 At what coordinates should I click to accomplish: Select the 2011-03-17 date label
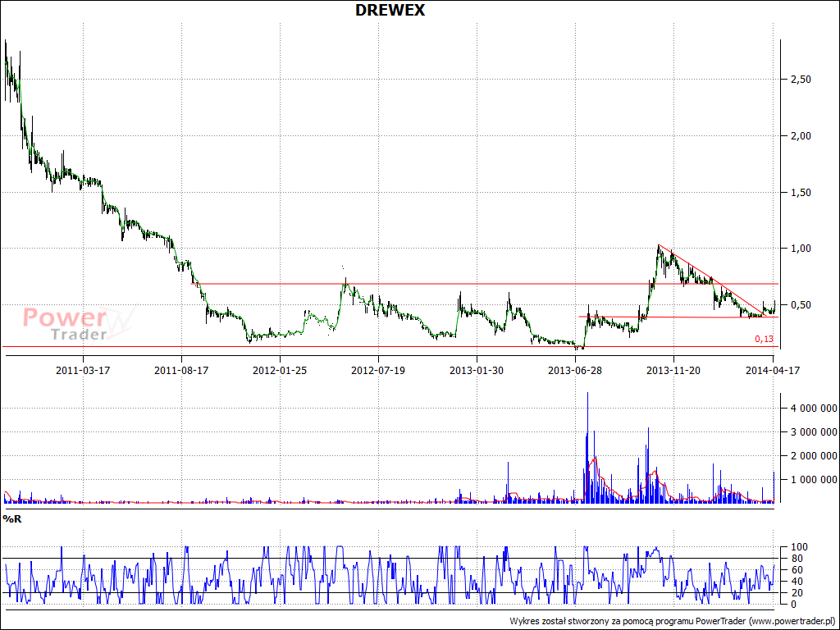pyautogui.click(x=83, y=370)
